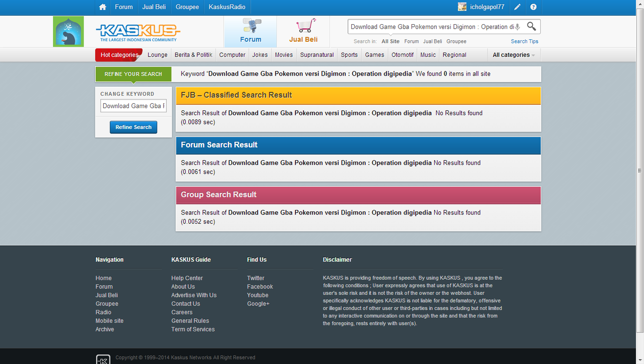This screenshot has height=364, width=644.
Task: Open the General Rules link
Action: 190,321
